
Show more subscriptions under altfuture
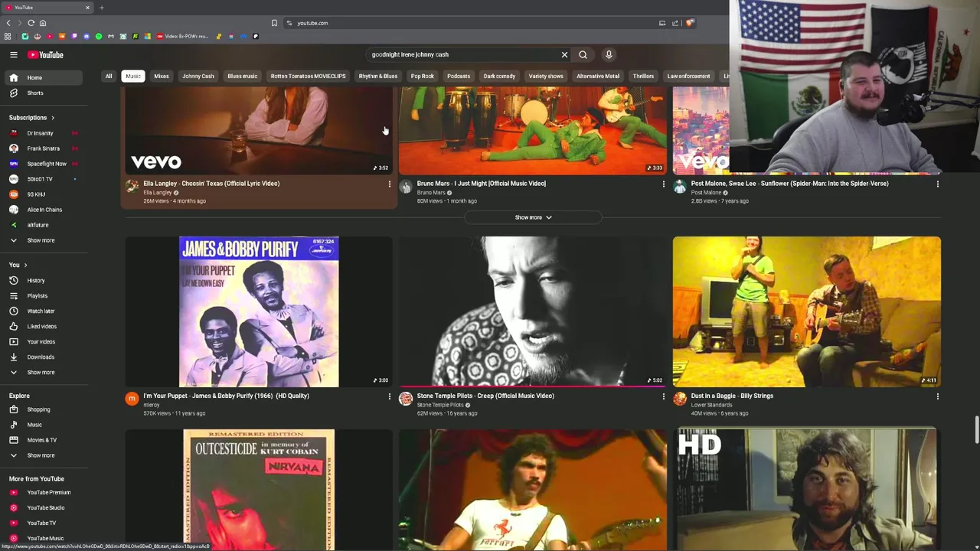(44, 240)
